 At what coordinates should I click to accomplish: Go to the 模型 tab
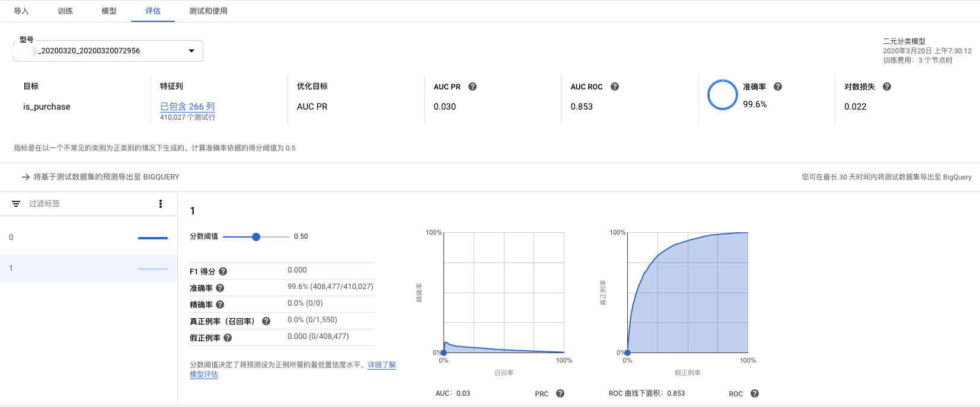point(109,11)
